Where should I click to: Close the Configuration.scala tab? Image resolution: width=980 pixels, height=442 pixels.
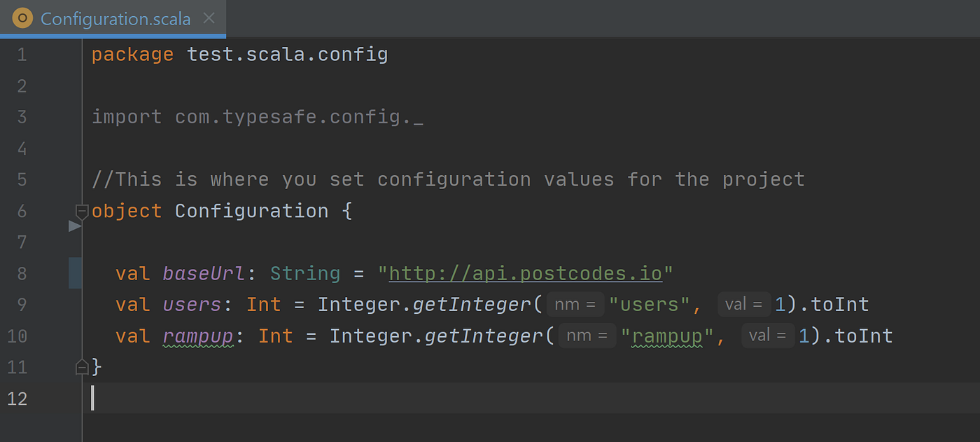209,18
